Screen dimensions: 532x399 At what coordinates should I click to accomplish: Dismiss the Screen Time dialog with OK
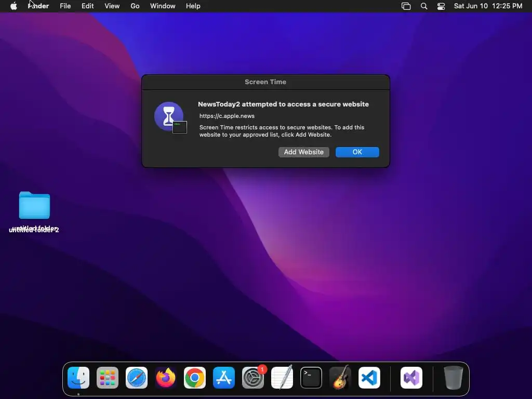point(357,152)
